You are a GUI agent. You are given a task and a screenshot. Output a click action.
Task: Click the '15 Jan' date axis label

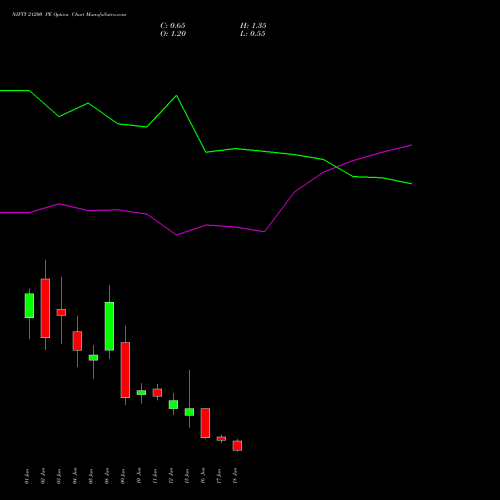click(187, 476)
